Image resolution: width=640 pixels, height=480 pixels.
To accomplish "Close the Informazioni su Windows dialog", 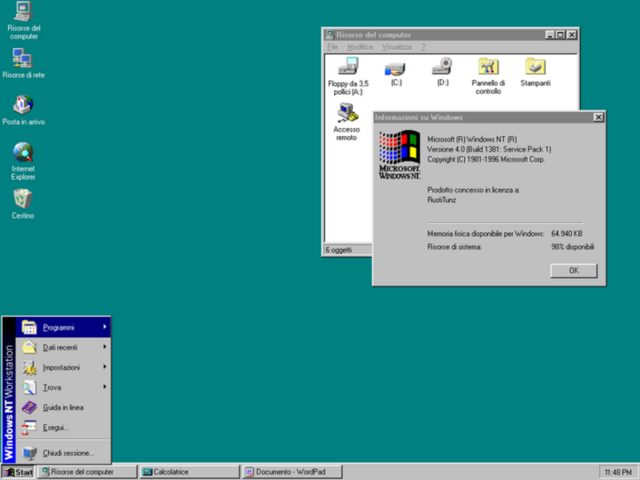I will point(598,118).
